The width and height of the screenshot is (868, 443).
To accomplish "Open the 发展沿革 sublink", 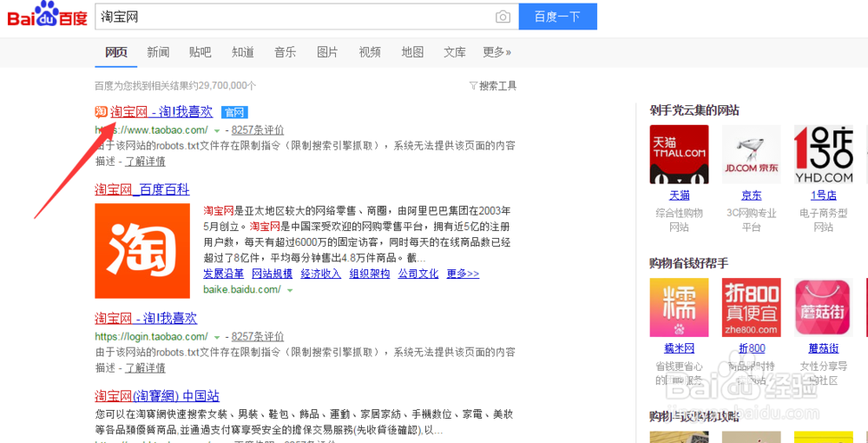I will [224, 274].
